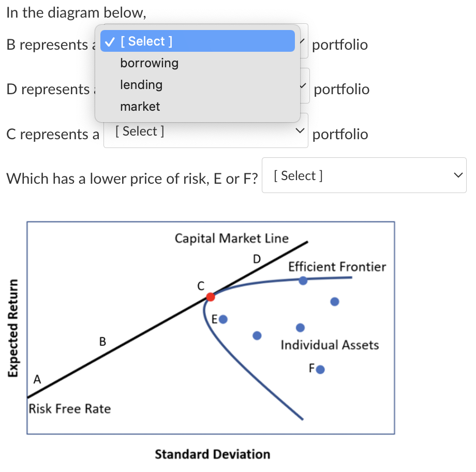Viewport: 476px width, 472px height.
Task: Click point D on the Capital Market Line
Action: click(x=257, y=259)
